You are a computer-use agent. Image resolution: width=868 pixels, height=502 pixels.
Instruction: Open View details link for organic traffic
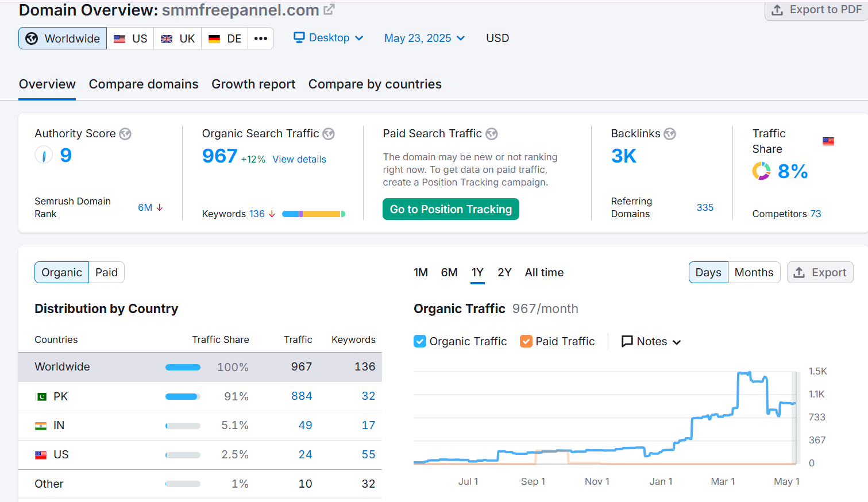299,159
